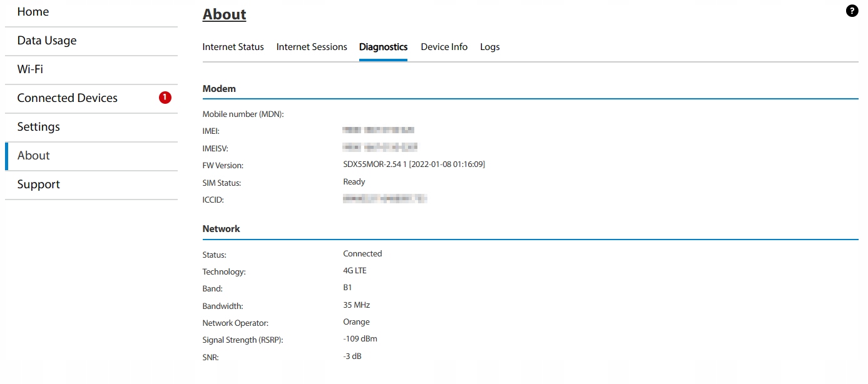
Task: Select Wi-Fi in the left navigation
Action: tap(30, 69)
